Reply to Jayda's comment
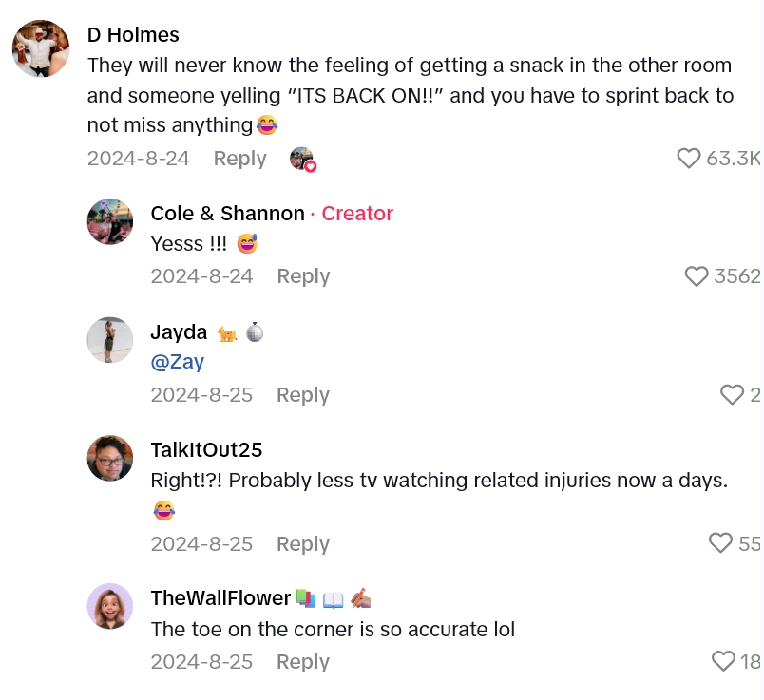764x700 pixels. [303, 394]
